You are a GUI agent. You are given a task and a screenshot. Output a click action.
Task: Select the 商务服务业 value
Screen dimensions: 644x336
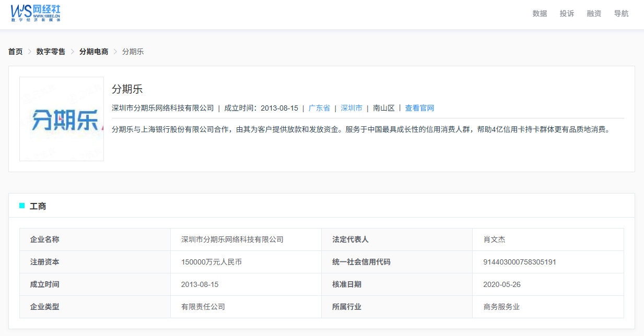click(x=502, y=307)
